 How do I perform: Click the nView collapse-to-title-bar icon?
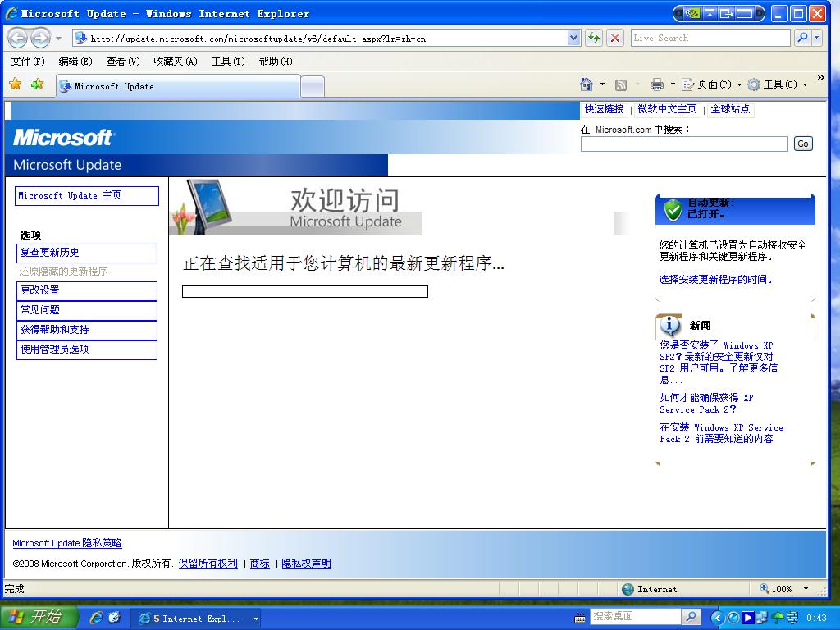pyautogui.click(x=710, y=14)
